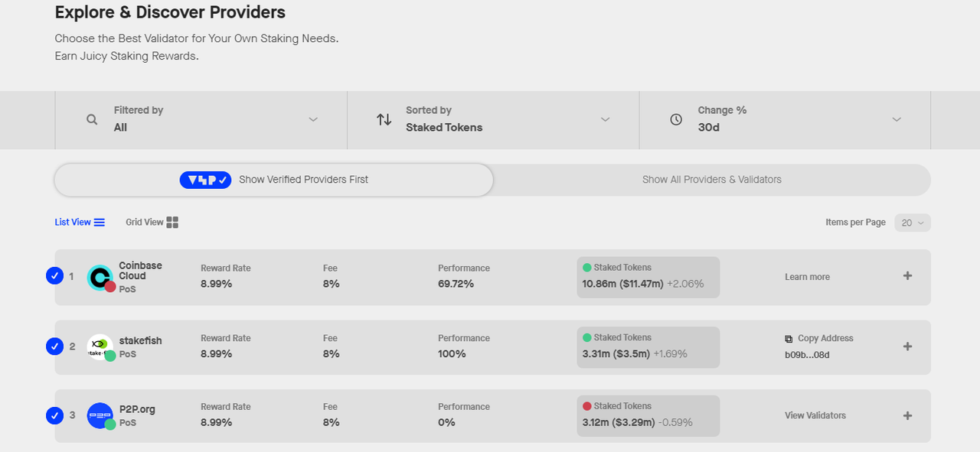The width and height of the screenshot is (980, 452).
Task: Click the Coinbase Cloud logo icon
Action: tap(100, 278)
